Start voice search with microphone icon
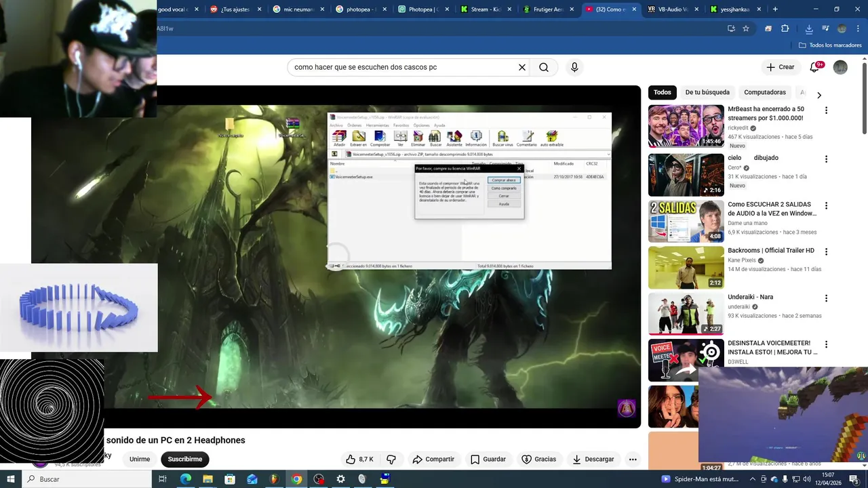Image resolution: width=868 pixels, height=488 pixels. tap(574, 67)
